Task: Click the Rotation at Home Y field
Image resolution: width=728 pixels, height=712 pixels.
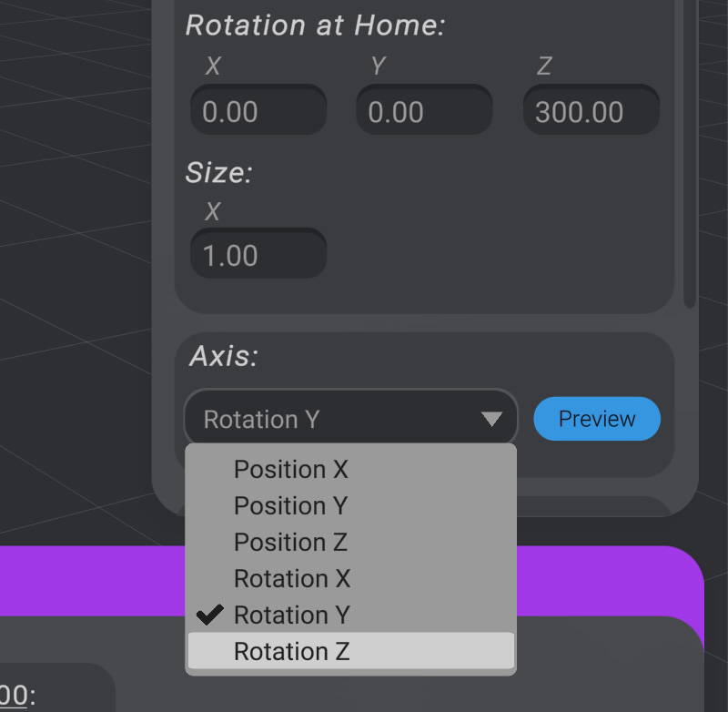Action: 423,112
